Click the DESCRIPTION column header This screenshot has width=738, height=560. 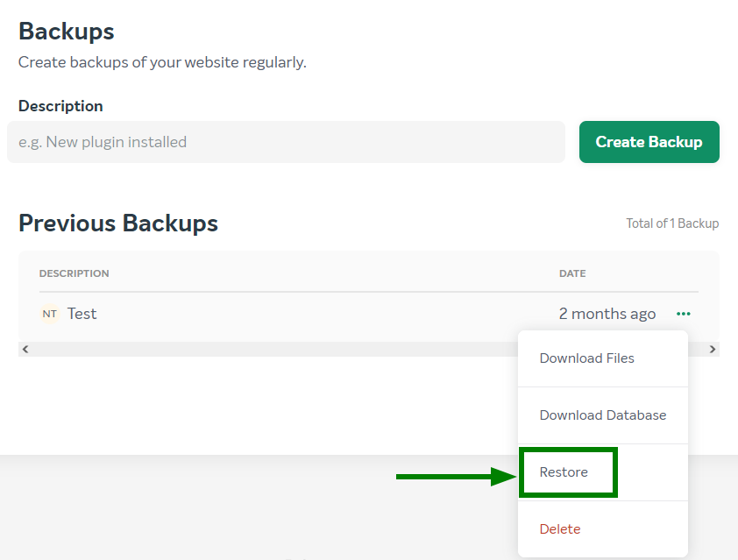click(74, 273)
